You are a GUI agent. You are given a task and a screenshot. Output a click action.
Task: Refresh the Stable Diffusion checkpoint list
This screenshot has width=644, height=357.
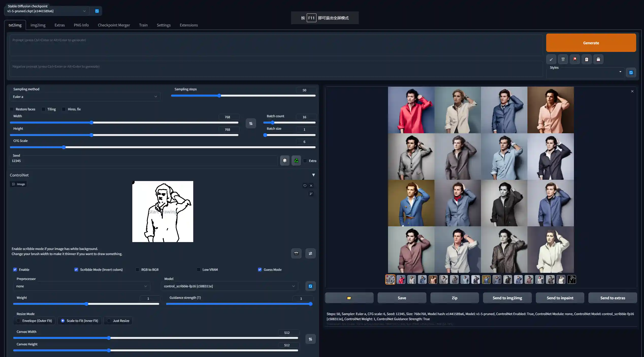point(97,11)
